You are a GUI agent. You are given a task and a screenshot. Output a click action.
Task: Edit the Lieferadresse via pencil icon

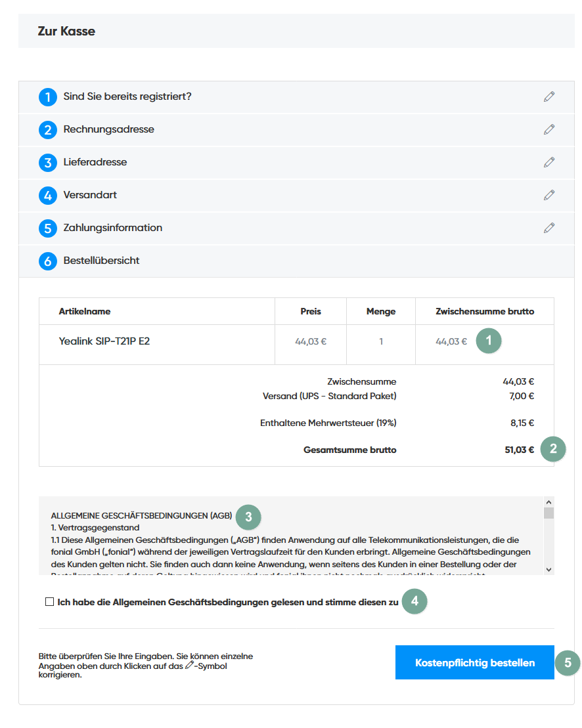click(x=549, y=162)
